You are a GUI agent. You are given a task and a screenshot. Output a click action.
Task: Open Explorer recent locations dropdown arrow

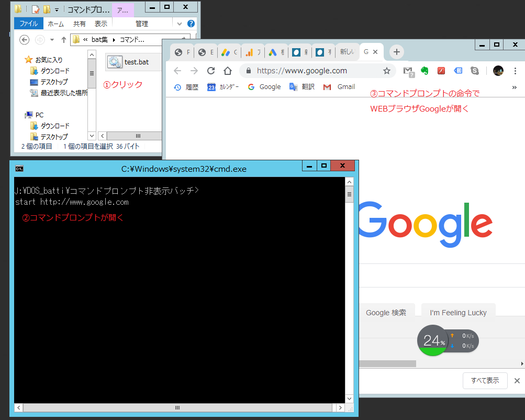[52, 40]
